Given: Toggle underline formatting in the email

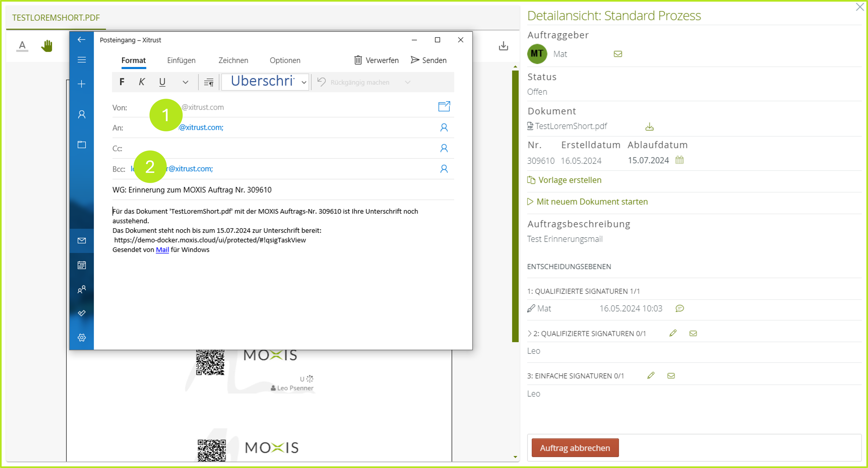Looking at the screenshot, I should 162,82.
